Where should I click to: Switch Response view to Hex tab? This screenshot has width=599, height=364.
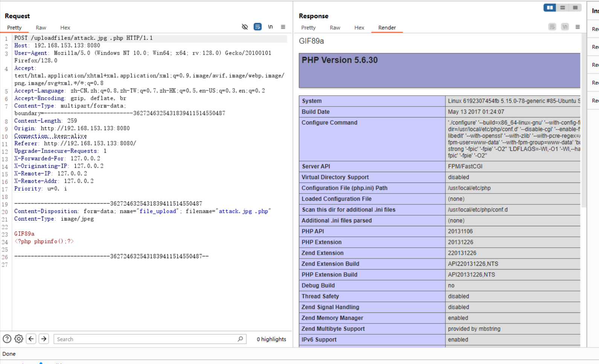[x=359, y=27]
